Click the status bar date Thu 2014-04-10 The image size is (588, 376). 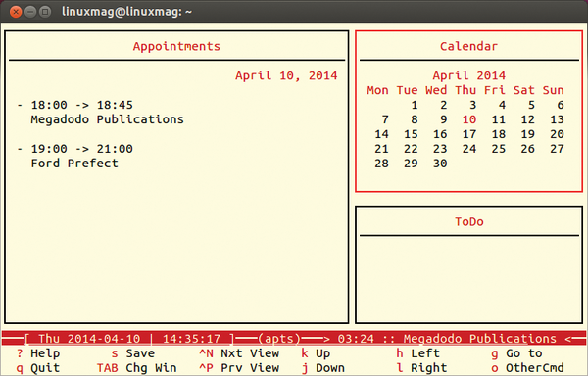click(x=89, y=339)
